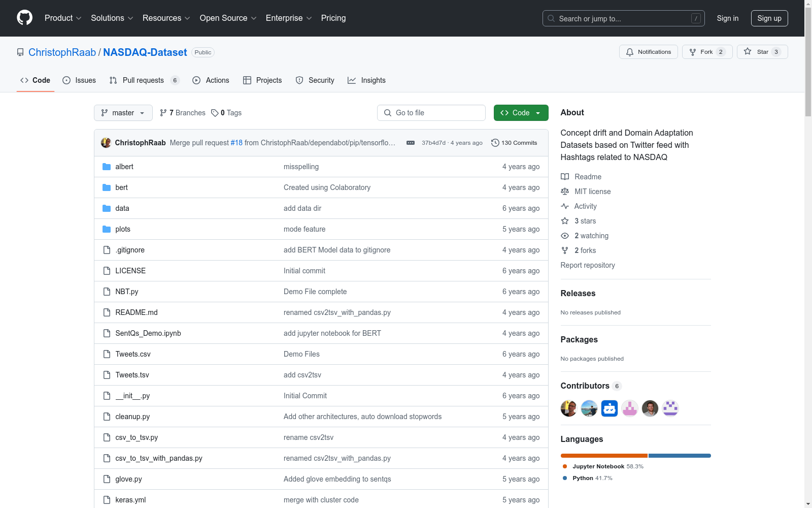Open the bert folder
The image size is (812, 508).
pos(121,187)
